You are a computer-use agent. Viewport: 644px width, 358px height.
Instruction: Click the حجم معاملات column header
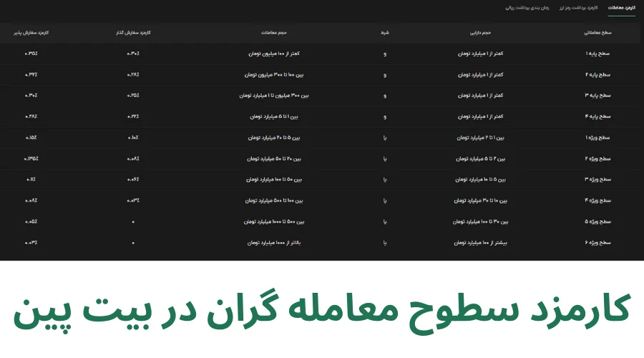point(273,32)
